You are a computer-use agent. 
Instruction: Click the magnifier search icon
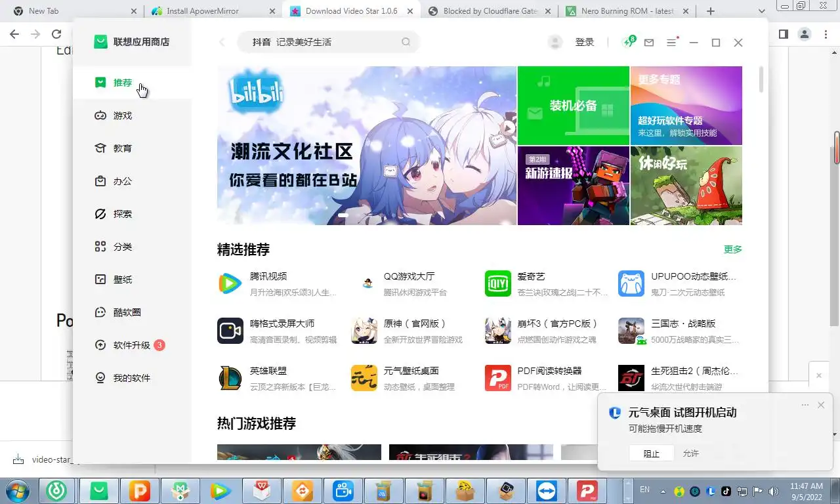click(x=406, y=42)
